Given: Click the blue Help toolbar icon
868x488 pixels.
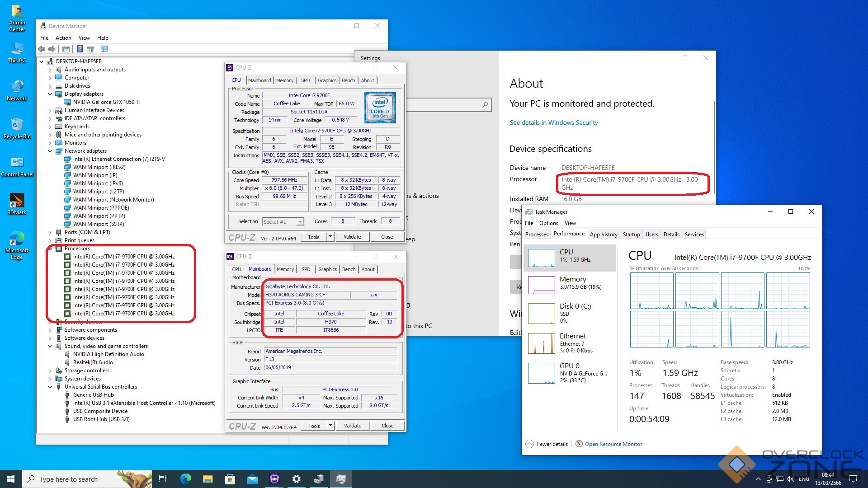Looking at the screenshot, I should [80, 49].
